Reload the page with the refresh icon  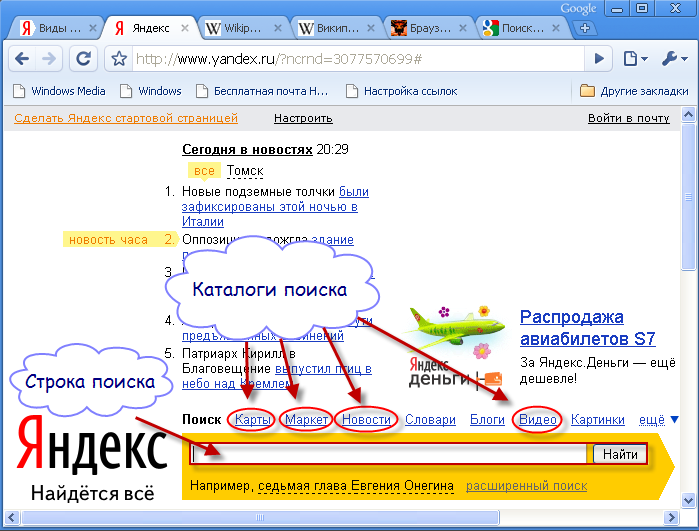(83, 58)
